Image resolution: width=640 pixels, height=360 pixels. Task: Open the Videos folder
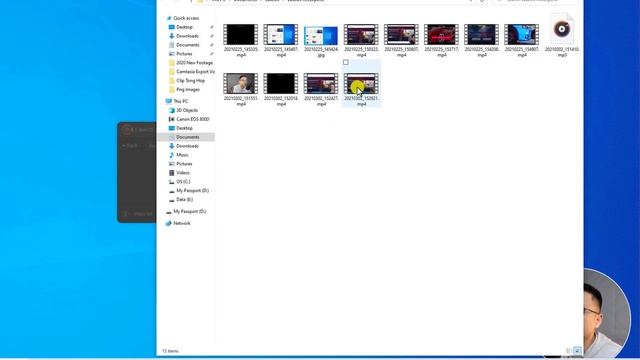pos(179,173)
